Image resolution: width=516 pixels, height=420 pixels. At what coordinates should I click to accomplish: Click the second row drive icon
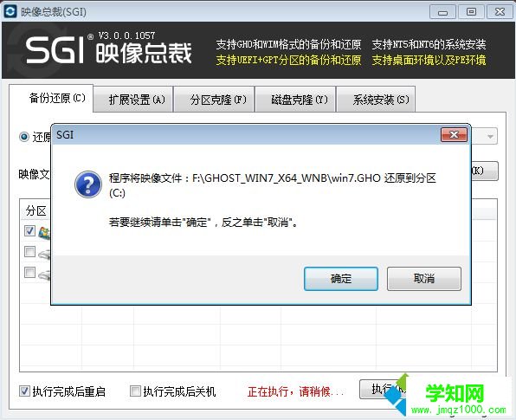click(44, 254)
